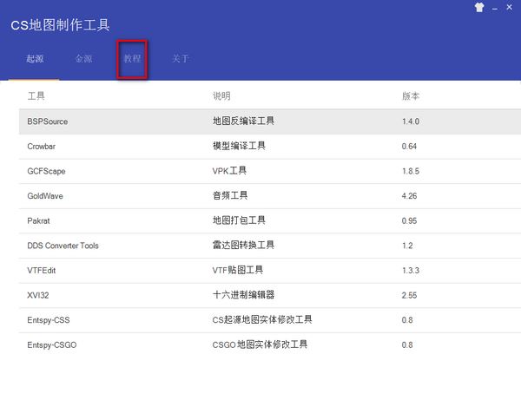Click the 地图反编译工具 description

pos(243,121)
